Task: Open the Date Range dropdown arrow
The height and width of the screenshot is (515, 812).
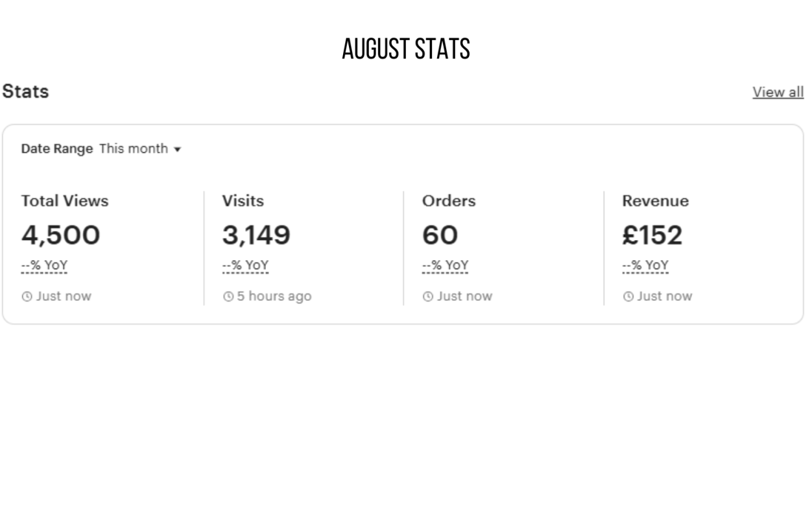Action: (177, 149)
